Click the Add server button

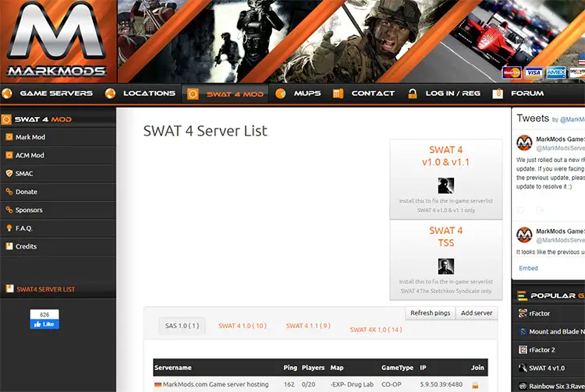pos(477,313)
